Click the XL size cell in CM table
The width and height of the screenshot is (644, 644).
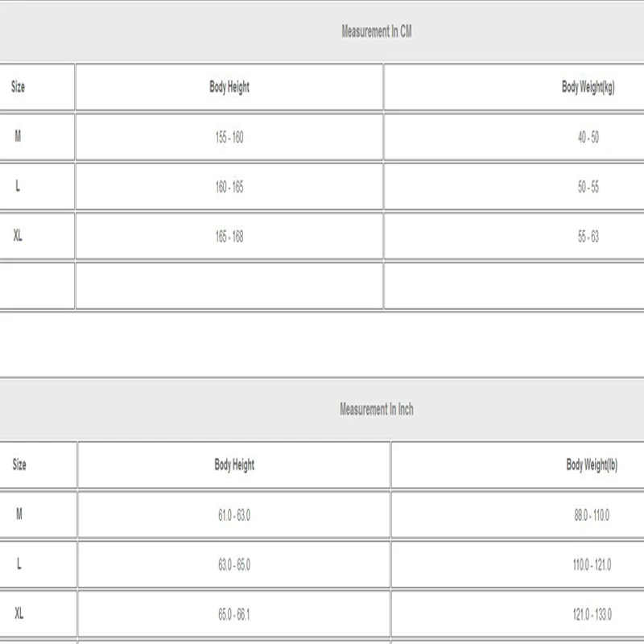pos(37,237)
